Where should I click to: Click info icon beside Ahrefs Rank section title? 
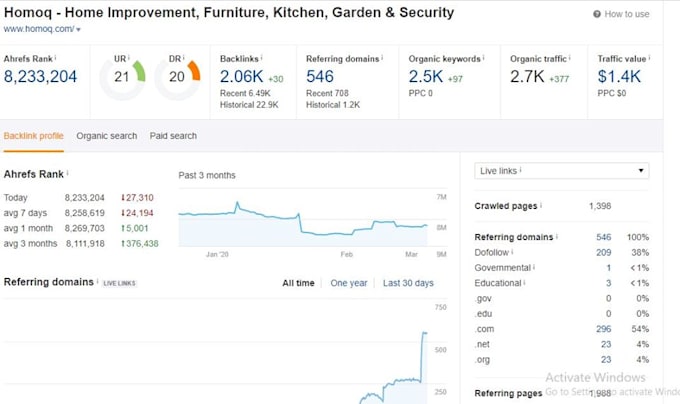(x=68, y=173)
